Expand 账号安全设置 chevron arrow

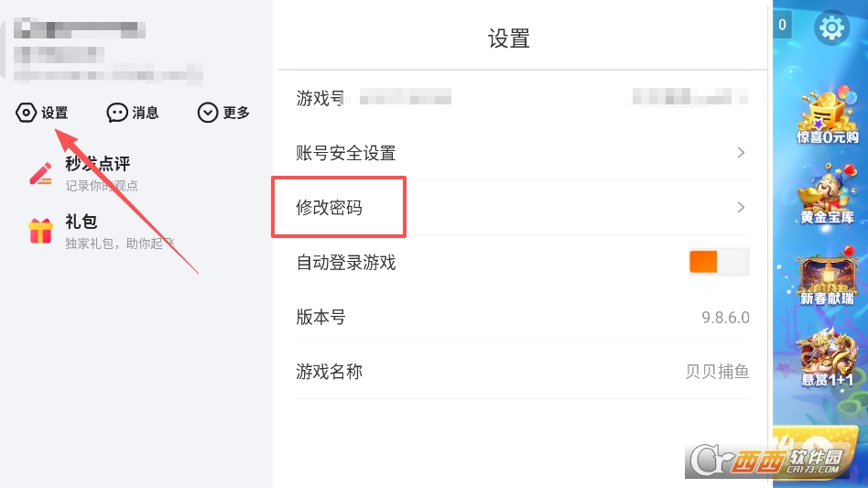point(741,153)
